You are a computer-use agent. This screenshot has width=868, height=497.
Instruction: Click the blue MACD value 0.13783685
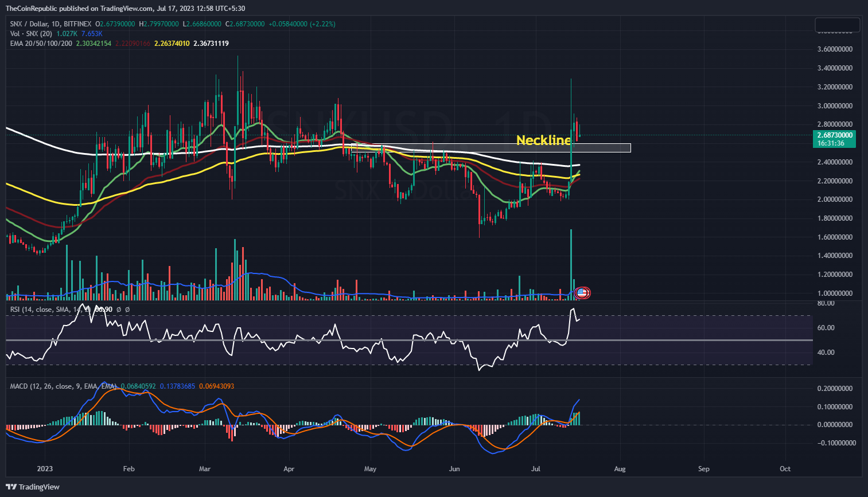pyautogui.click(x=178, y=386)
